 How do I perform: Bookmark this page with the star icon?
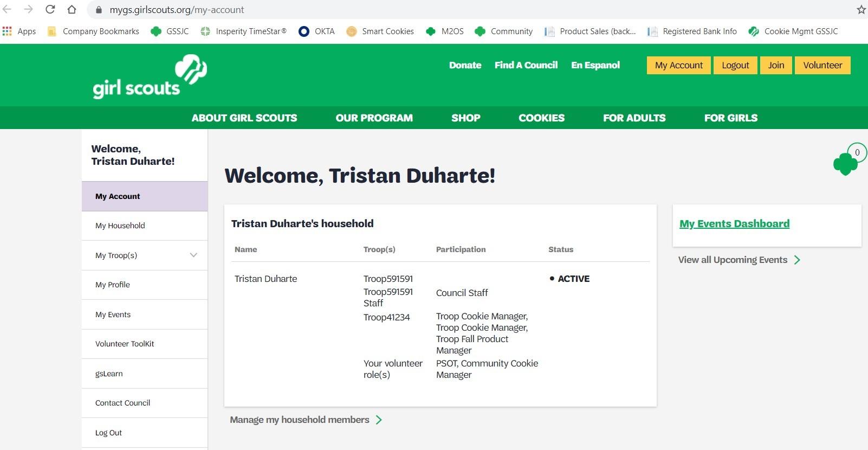click(861, 10)
